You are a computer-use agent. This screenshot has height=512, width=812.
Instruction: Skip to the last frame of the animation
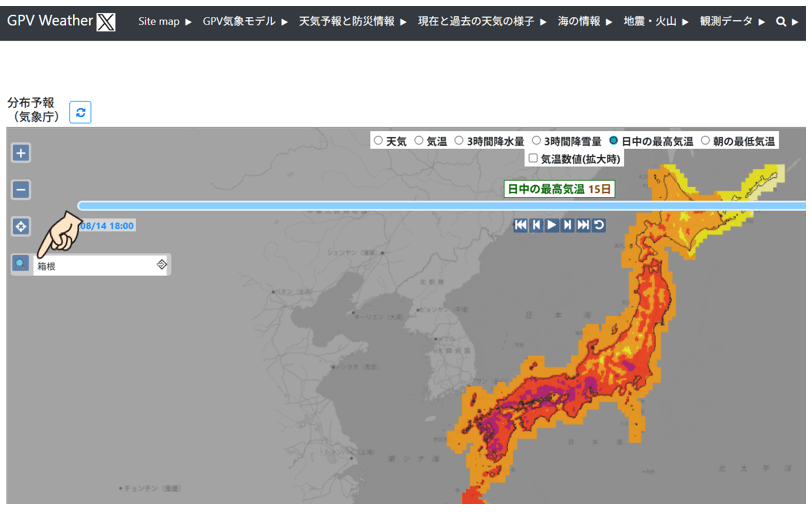(583, 225)
